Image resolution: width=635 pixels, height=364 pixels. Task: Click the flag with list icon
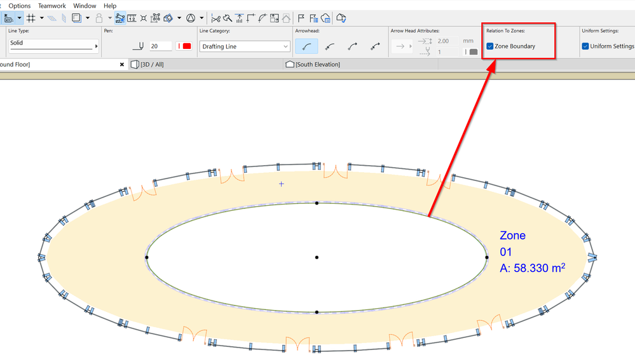pyautogui.click(x=313, y=18)
